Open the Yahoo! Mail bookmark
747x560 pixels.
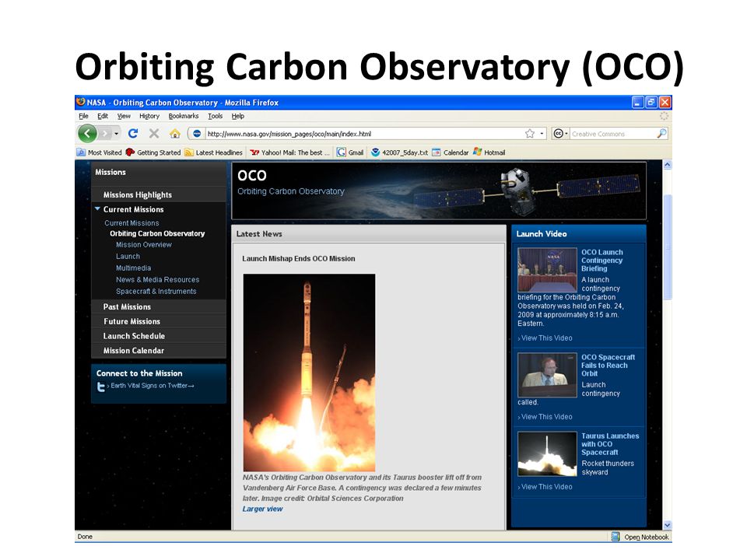290,152
